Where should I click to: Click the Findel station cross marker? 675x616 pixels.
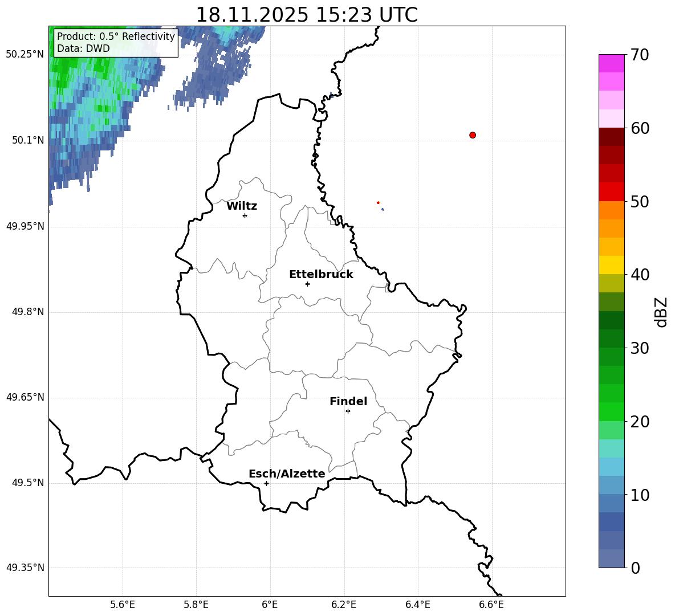click(x=348, y=411)
